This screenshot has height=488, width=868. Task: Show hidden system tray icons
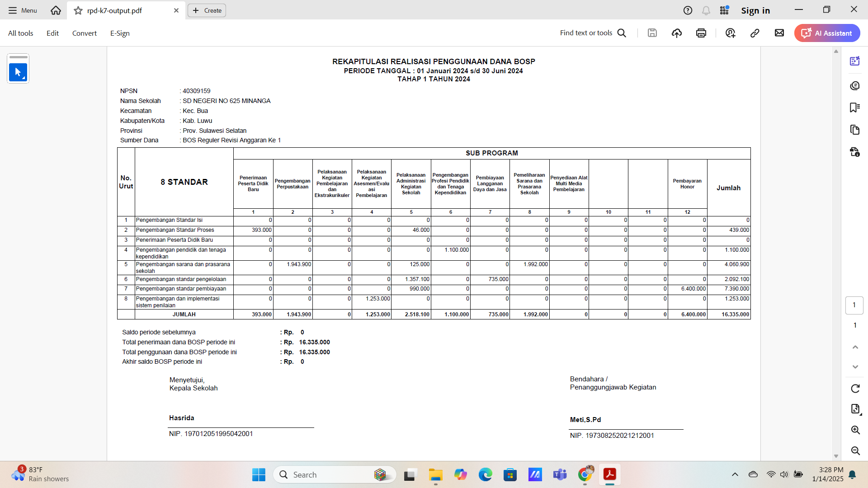(x=735, y=474)
